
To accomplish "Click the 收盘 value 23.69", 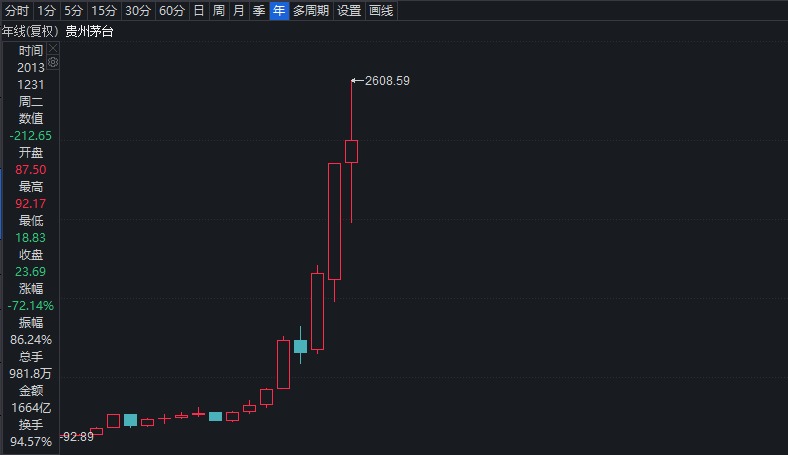I will click(x=31, y=272).
